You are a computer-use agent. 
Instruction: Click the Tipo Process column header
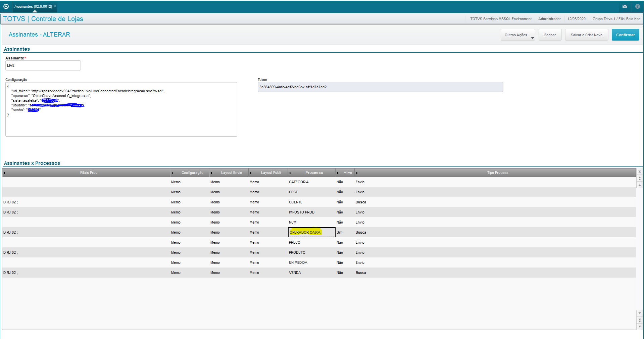(497, 173)
